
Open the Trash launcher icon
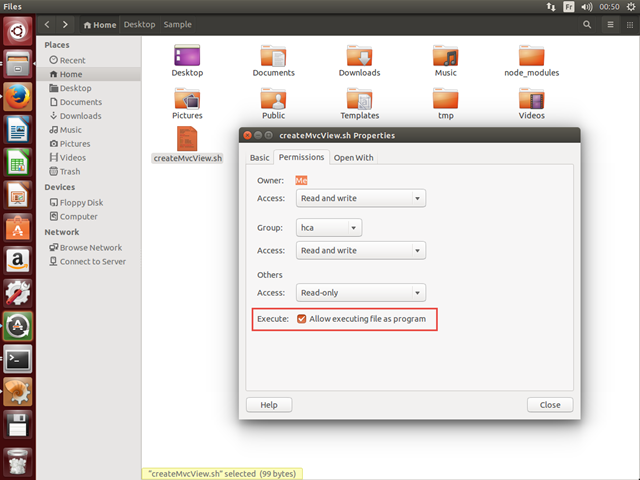[18, 462]
